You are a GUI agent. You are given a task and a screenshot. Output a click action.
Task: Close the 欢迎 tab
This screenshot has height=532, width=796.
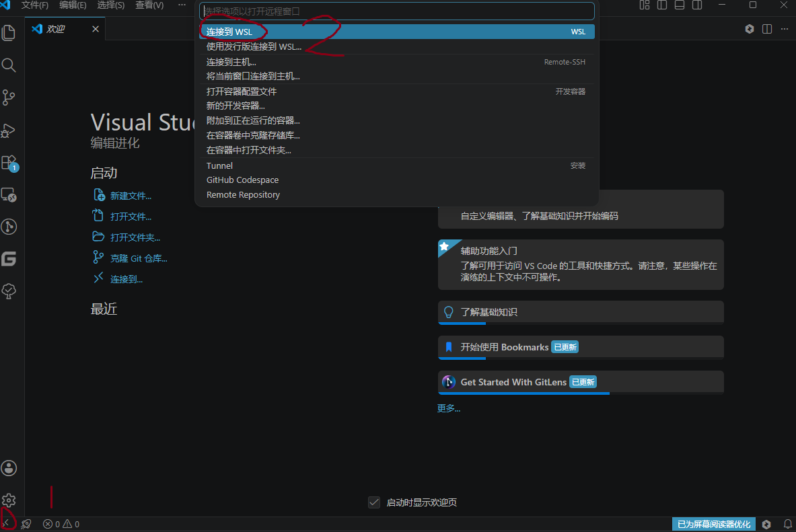(x=96, y=29)
